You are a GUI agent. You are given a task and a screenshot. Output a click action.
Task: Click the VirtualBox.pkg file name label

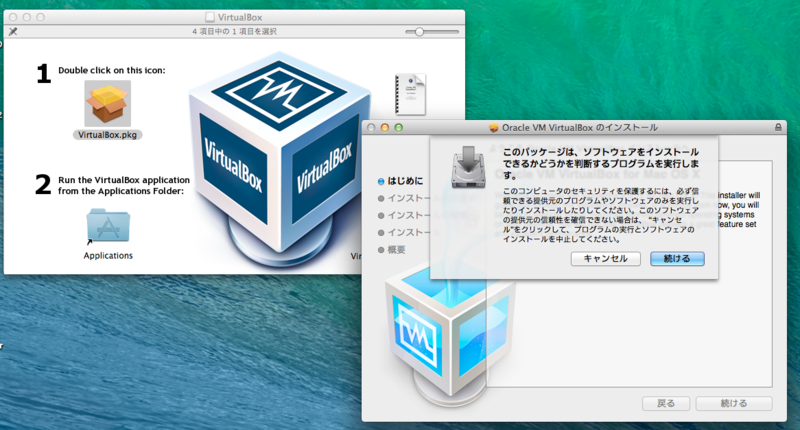pos(108,135)
